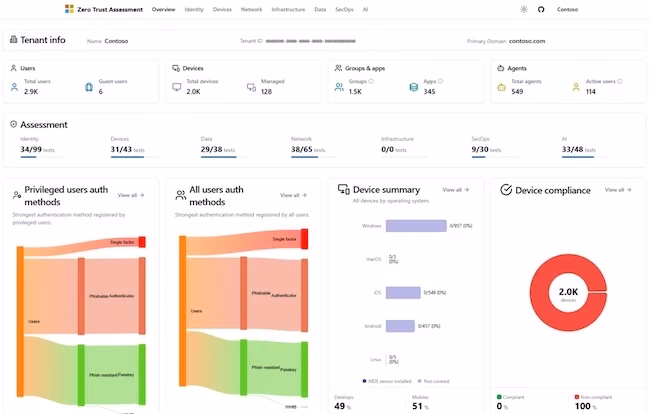Click the info icon next to Active users
Screen dimensions: 650x414
pos(620,81)
